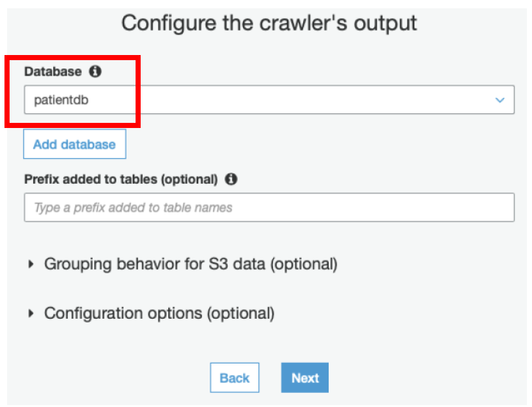532x407 pixels.
Task: Click the 'Configuration options' heading text
Action: click(x=159, y=314)
